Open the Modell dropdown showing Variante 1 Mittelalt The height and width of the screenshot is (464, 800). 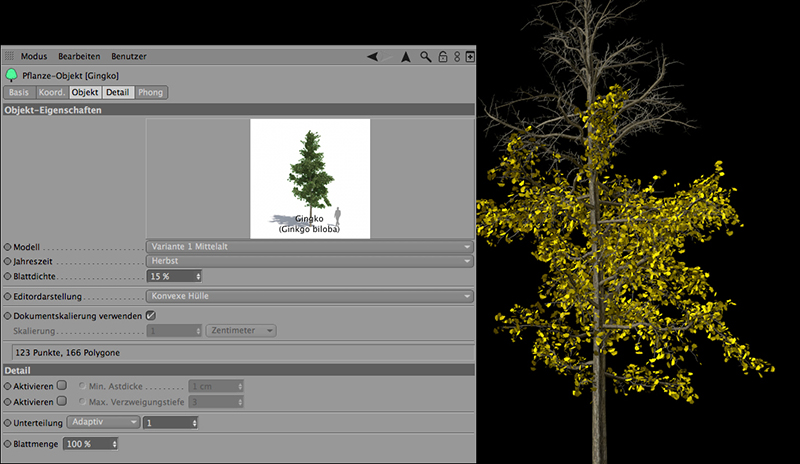point(309,246)
